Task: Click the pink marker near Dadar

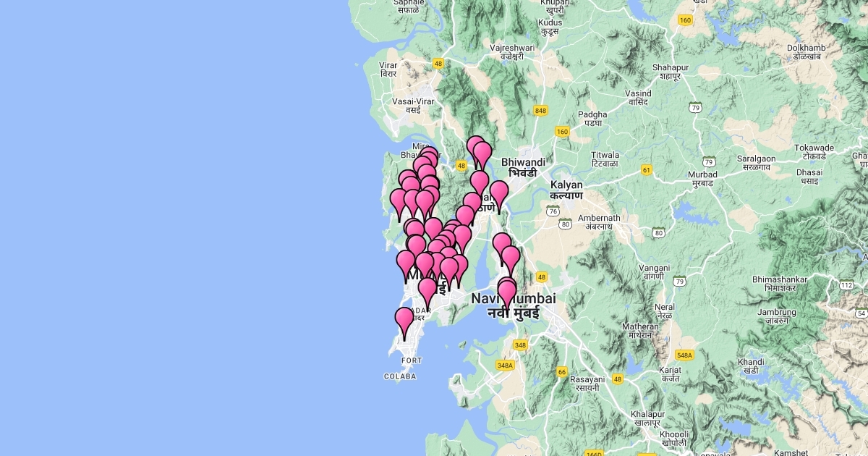Action: pyautogui.click(x=404, y=320)
